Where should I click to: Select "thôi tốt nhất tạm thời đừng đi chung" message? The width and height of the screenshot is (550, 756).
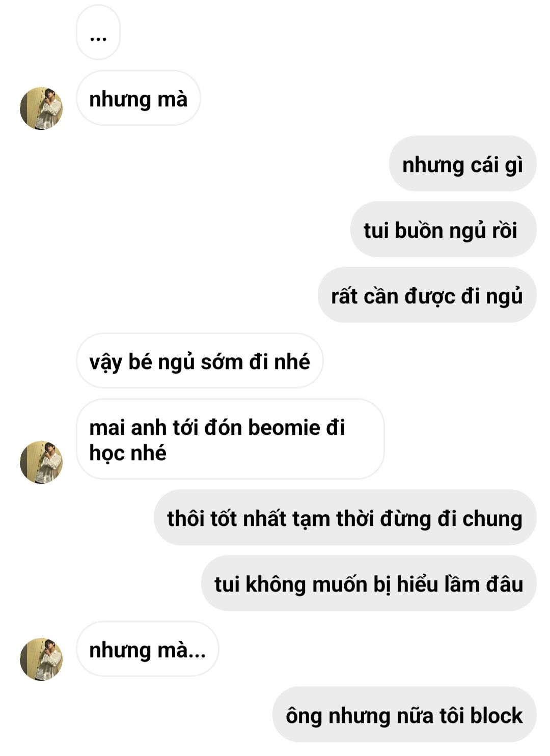pos(345,518)
